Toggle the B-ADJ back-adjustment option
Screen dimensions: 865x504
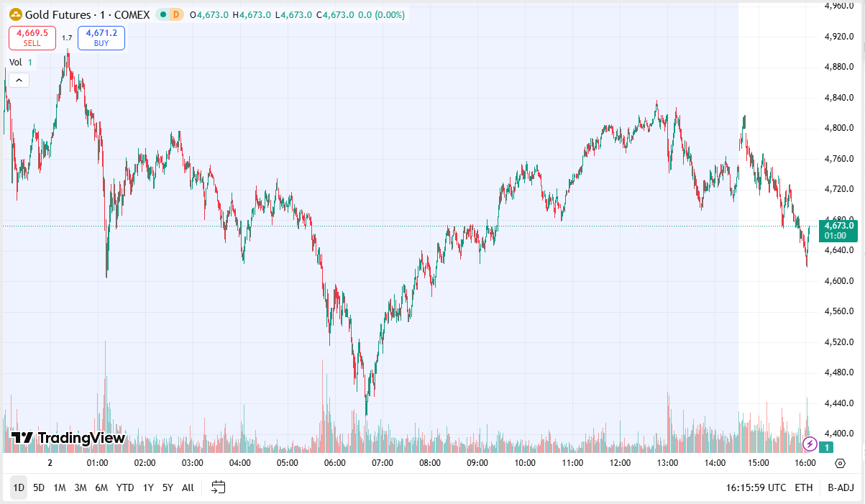(x=839, y=487)
